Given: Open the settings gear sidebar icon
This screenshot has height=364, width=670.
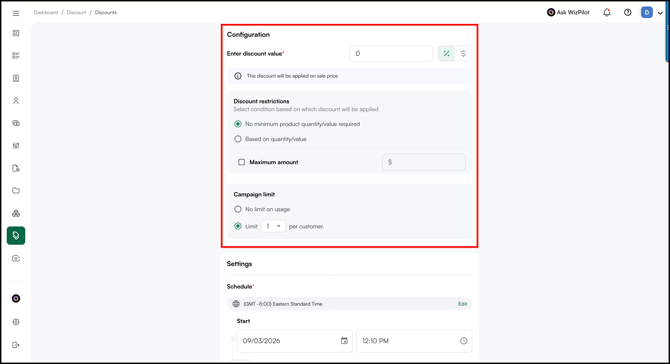Looking at the screenshot, I should point(16,322).
